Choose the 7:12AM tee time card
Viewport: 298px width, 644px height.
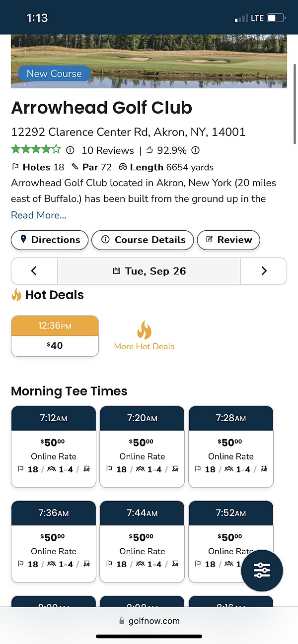click(54, 447)
